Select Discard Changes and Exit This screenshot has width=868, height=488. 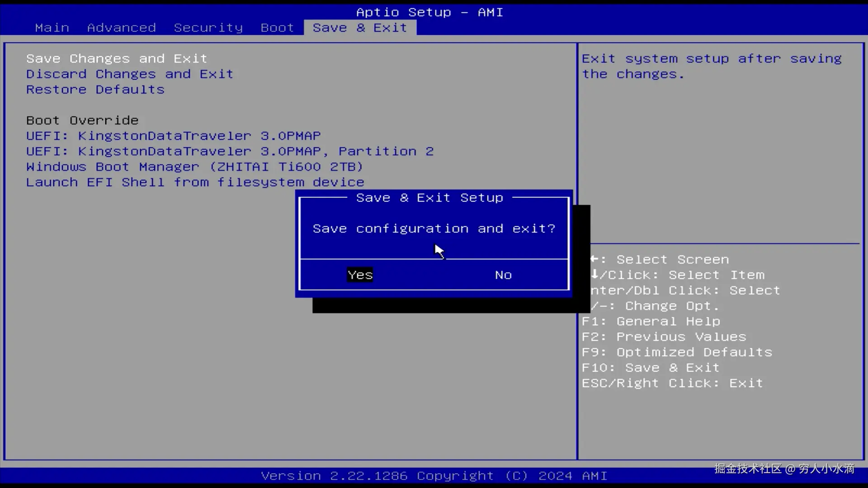pos(129,74)
